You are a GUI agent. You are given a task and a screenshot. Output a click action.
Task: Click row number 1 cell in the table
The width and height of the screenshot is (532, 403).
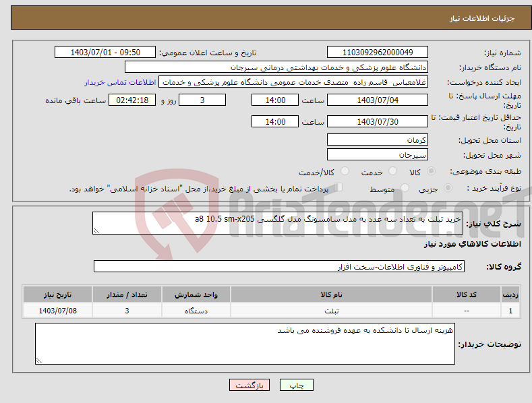coord(510,311)
